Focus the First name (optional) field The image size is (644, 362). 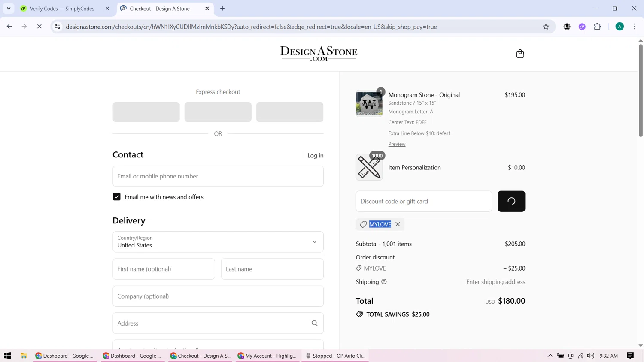(x=164, y=269)
